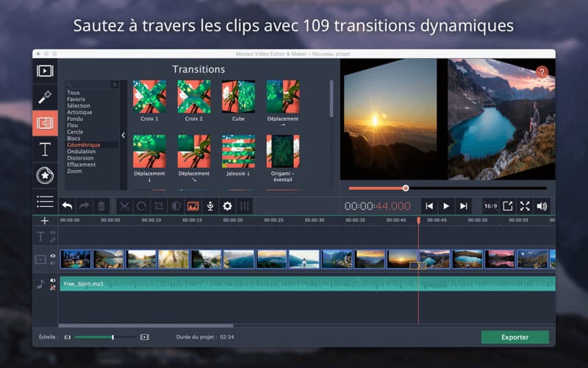Click the transition icon between clips
Screen dimensions: 588x368
click(417, 266)
